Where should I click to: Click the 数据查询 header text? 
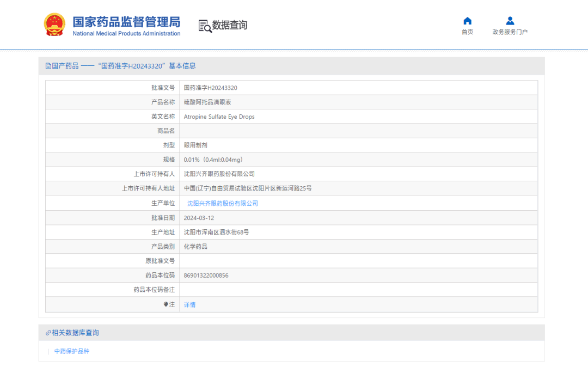230,25
